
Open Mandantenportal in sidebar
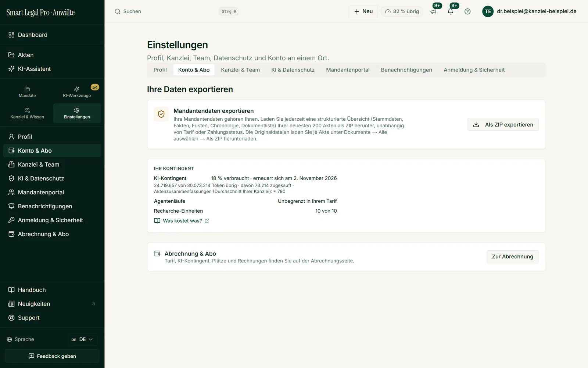tap(52, 192)
